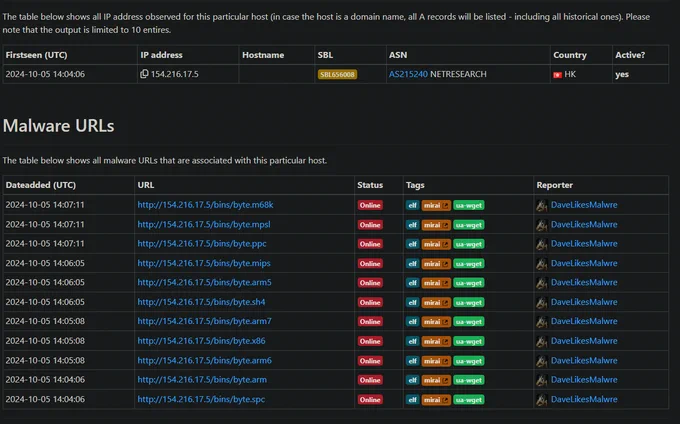The height and width of the screenshot is (424, 680).
Task: Click reporter avatar in byte.ppc row
Action: (x=542, y=245)
